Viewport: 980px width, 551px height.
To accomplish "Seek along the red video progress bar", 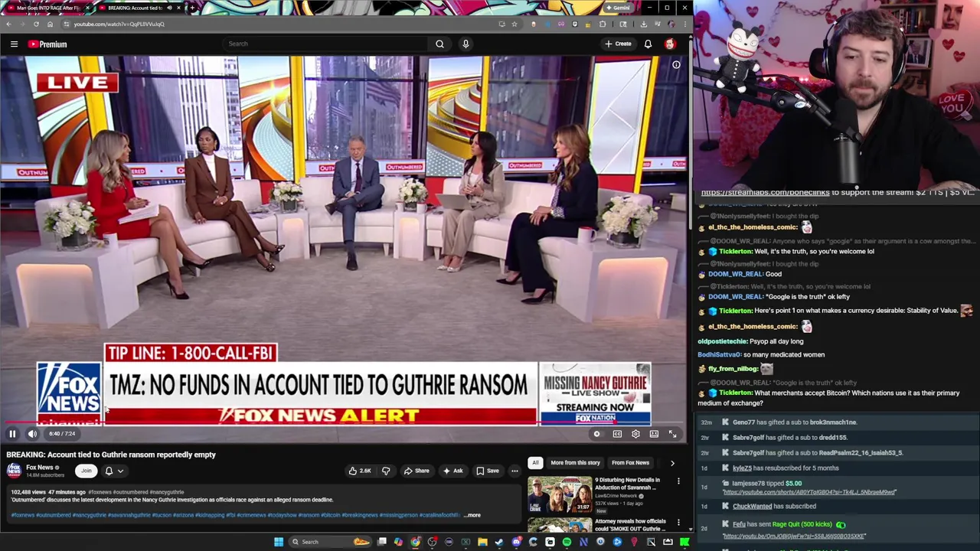I will click(345, 423).
